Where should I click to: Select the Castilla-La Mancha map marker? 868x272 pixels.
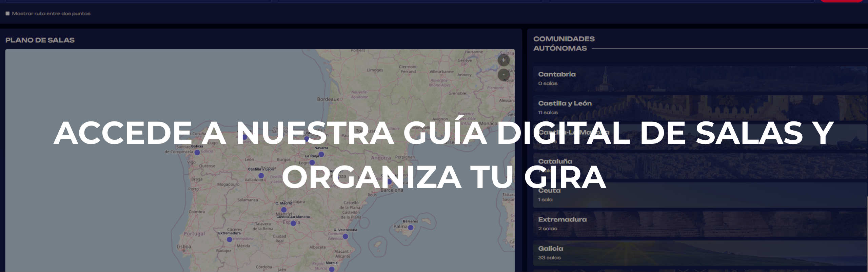[x=293, y=223]
